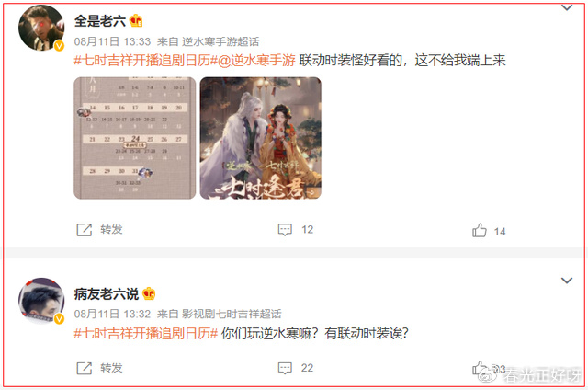The height and width of the screenshot is (390, 588).
Task: Open 逆水寒手游超话 source link
Action: click(x=220, y=41)
